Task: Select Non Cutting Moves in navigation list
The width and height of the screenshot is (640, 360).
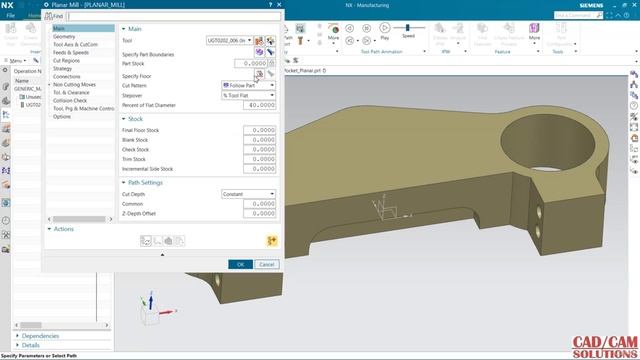Action: point(74,84)
